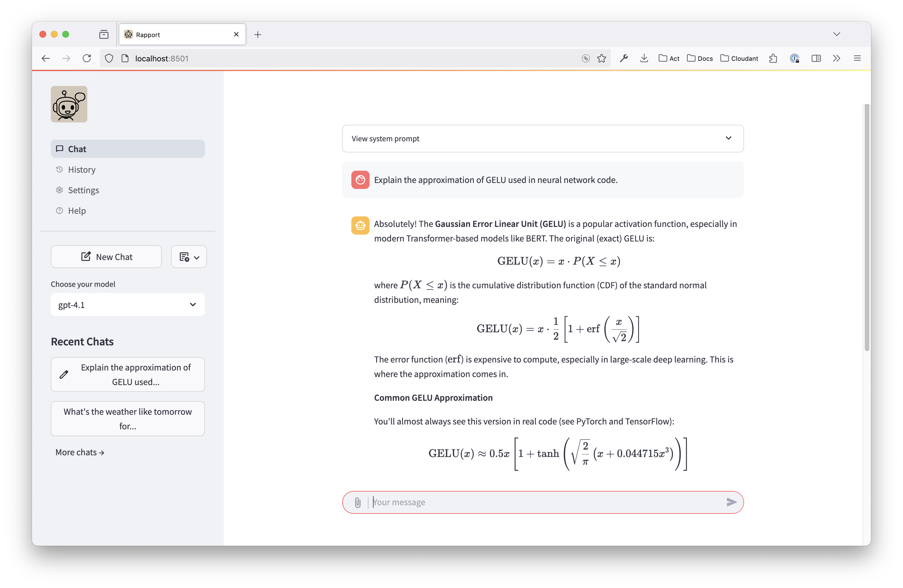Screen dimensions: 903x588
Task: Open the History page
Action: pos(128,170)
